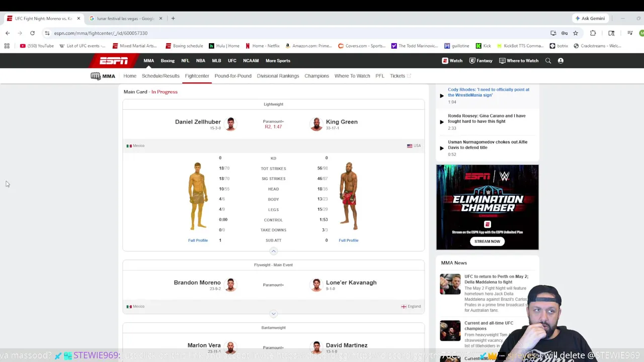Expand More Sports menu

pyautogui.click(x=278, y=61)
